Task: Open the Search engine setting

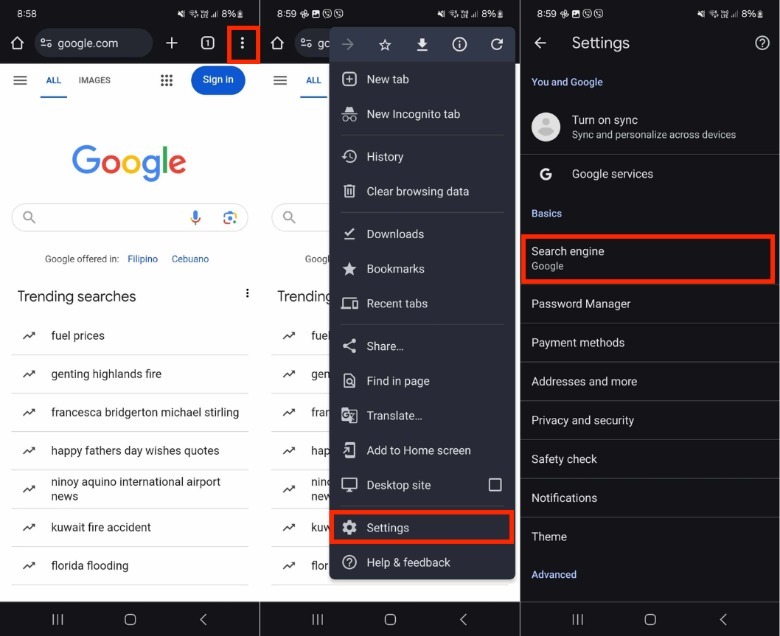Action: pos(647,258)
